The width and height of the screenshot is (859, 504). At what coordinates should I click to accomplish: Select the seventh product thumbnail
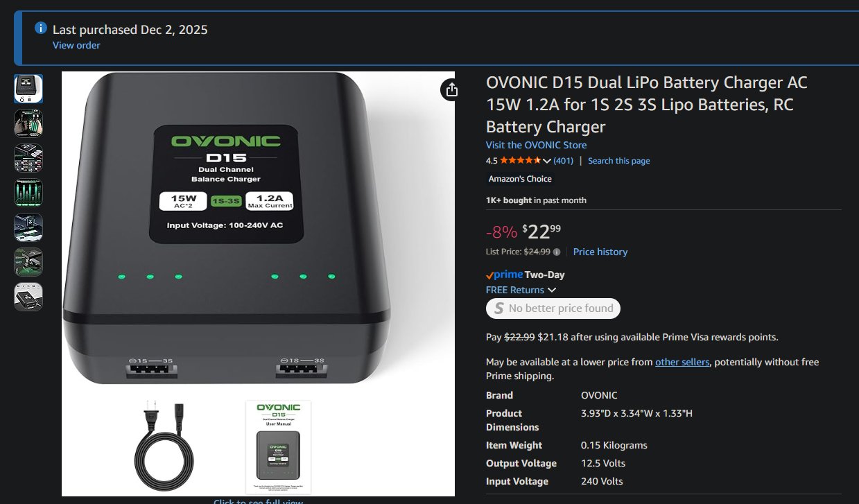28,297
